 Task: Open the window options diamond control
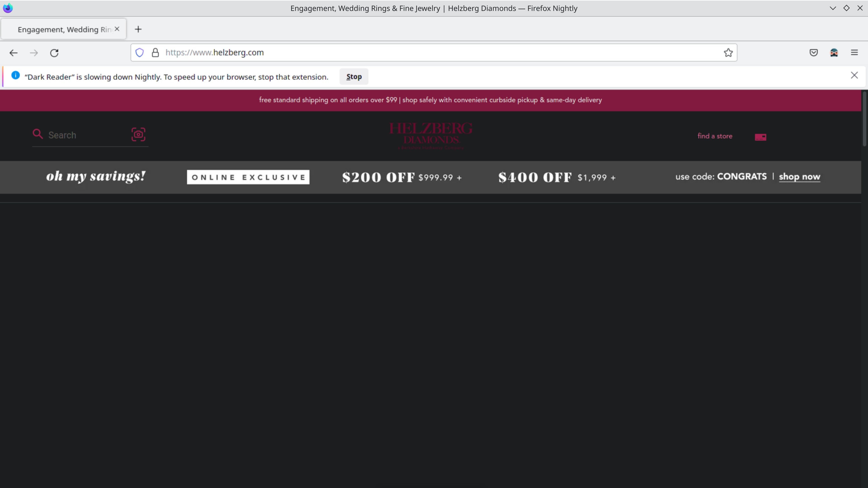click(847, 8)
